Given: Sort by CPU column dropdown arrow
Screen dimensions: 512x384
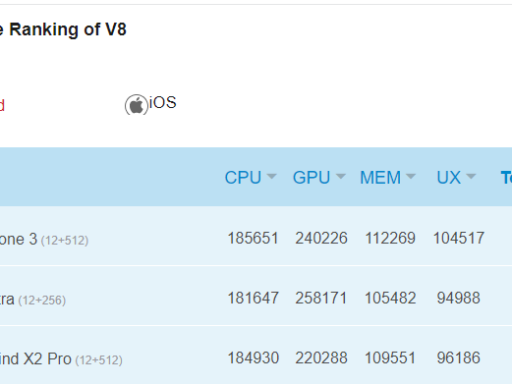Looking at the screenshot, I should click(x=272, y=176).
